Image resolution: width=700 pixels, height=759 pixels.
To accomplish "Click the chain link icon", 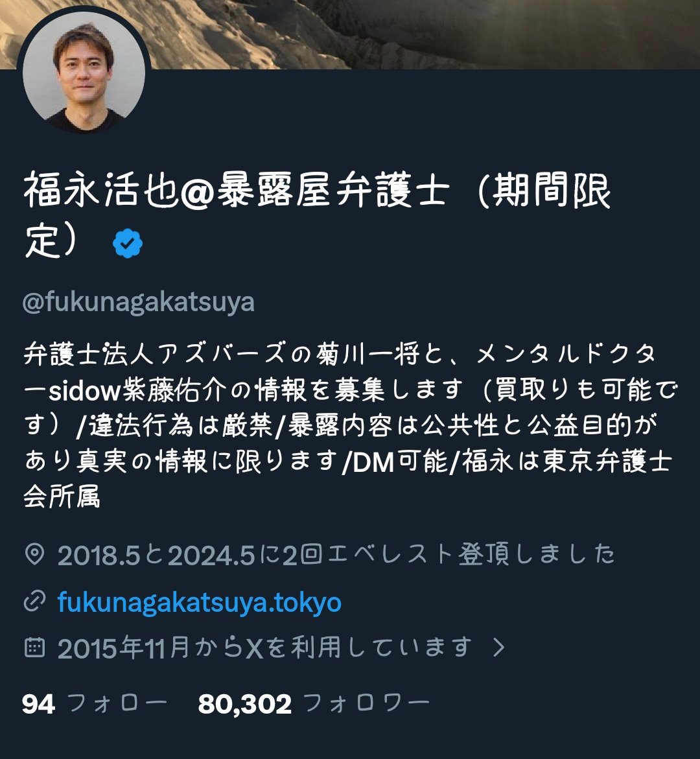I will [34, 601].
